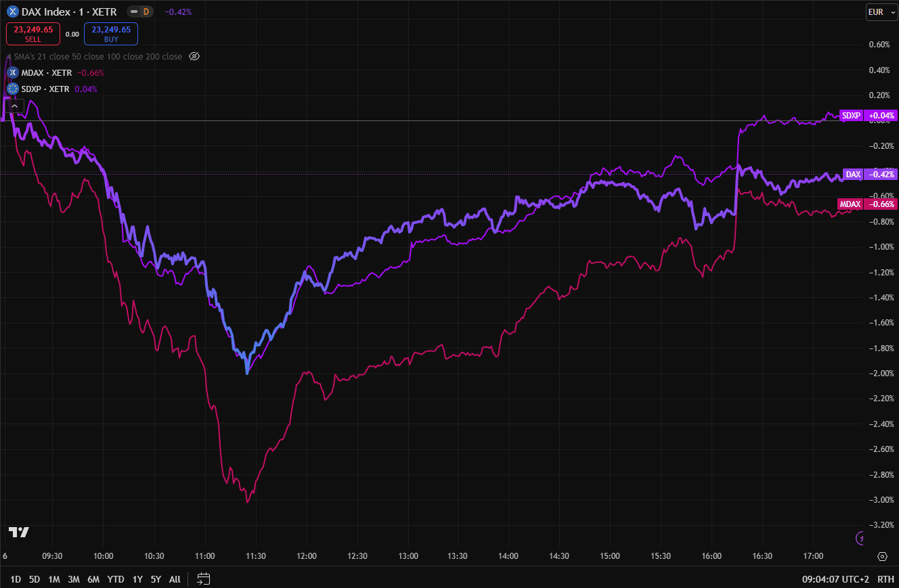
Task: Open chart settings hexagon gear icon
Action: point(882,556)
